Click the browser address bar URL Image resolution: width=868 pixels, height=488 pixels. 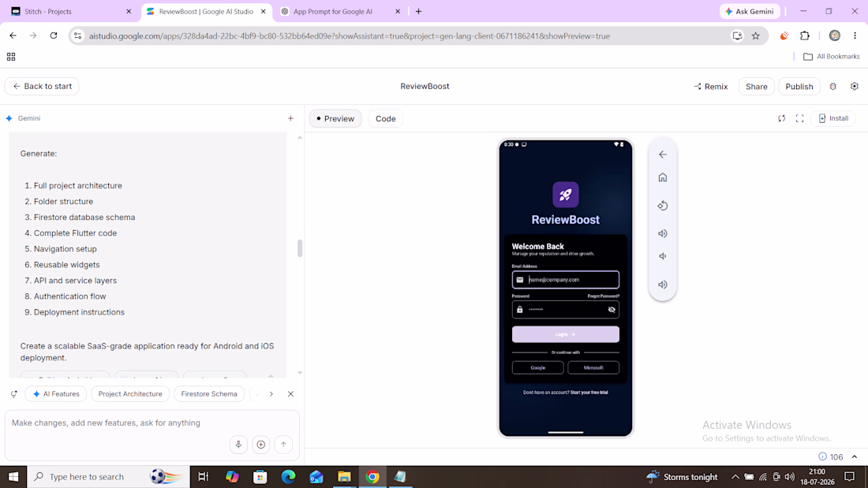[x=350, y=36]
